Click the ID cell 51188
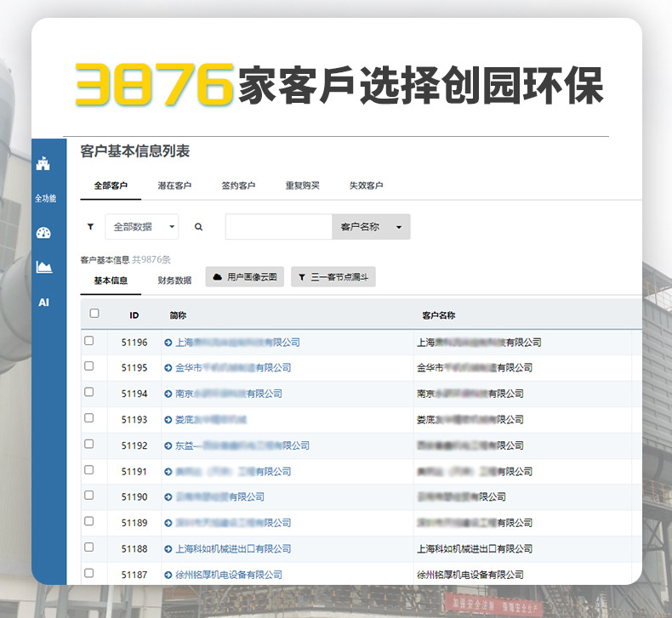Screen dimensions: 672x618 [x=134, y=549]
